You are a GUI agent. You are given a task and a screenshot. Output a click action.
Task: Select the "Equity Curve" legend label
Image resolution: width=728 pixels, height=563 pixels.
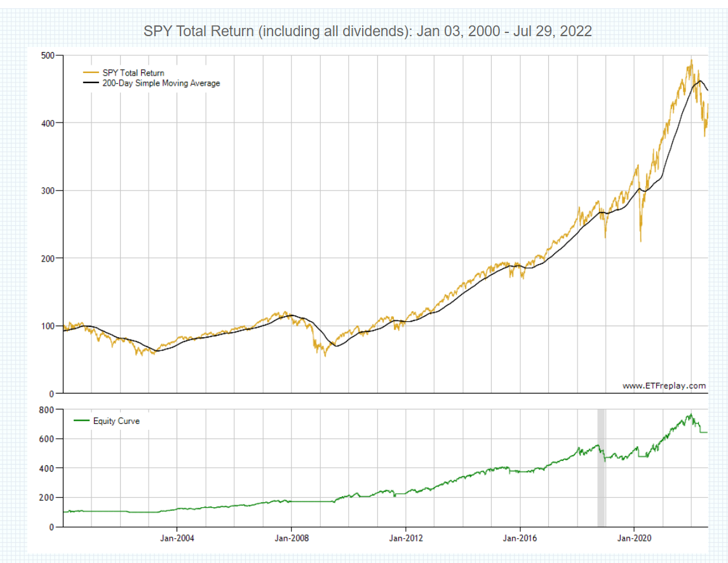pos(116,421)
